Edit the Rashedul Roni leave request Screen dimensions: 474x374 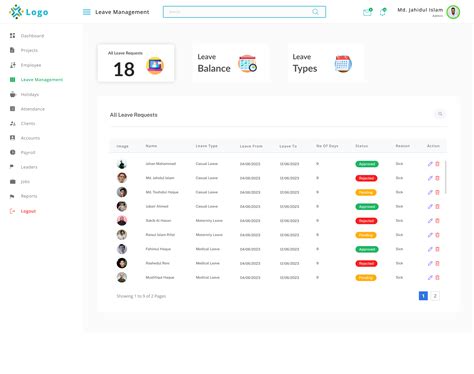tap(430, 263)
